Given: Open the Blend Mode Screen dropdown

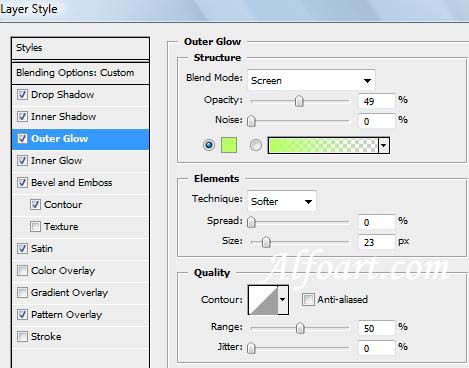Looking at the screenshot, I should coord(311,80).
